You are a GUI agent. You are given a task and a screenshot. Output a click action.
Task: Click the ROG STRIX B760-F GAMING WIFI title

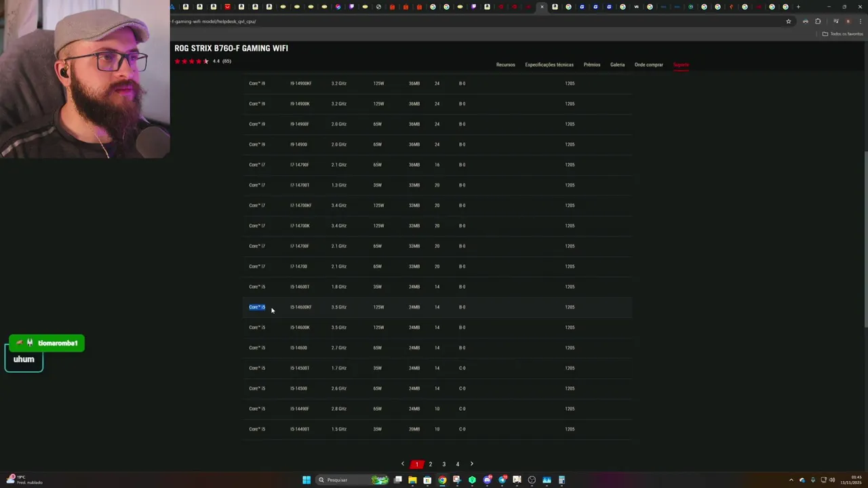coord(231,48)
